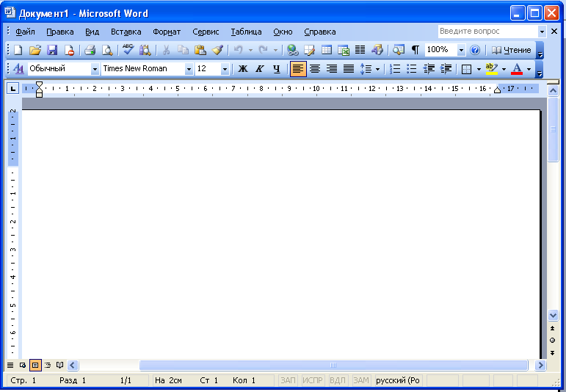Toggle underline Ч formatting
The width and height of the screenshot is (566, 392).
(277, 68)
